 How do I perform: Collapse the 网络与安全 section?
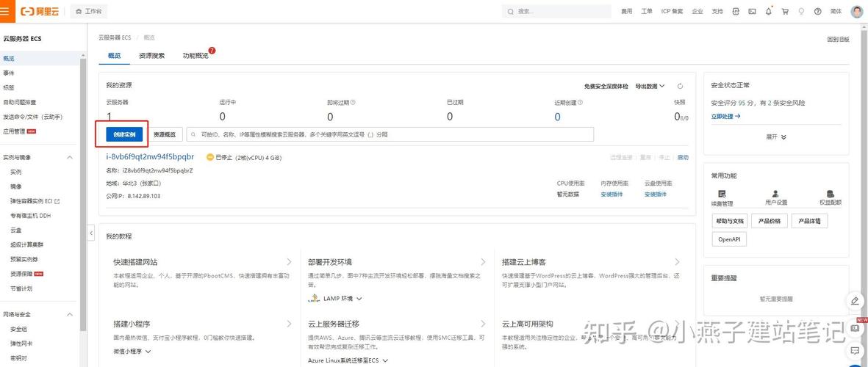point(70,314)
